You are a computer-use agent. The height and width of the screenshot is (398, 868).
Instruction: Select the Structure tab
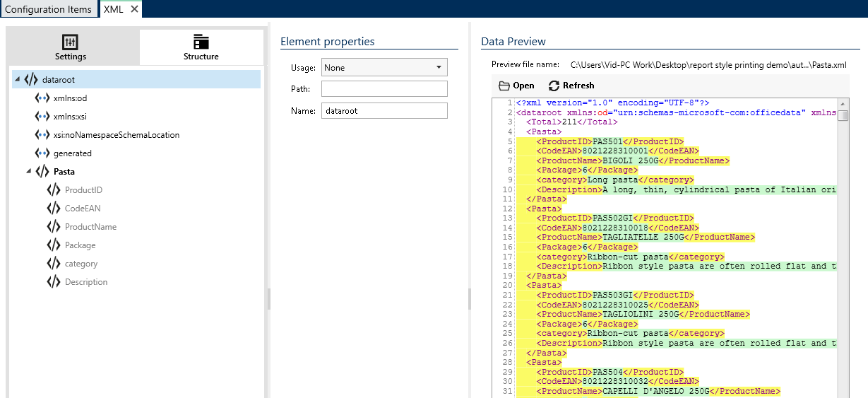[x=201, y=47]
